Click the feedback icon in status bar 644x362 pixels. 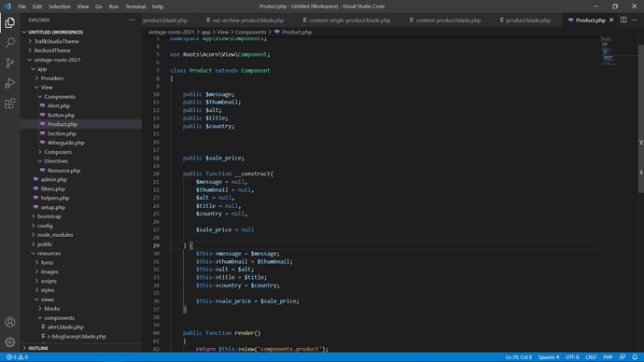coord(623,357)
